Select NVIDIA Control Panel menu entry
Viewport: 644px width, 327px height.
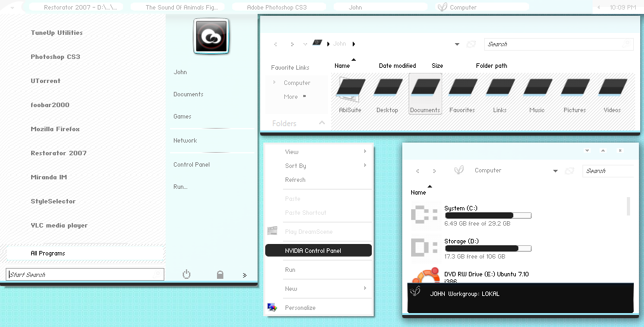click(x=319, y=250)
